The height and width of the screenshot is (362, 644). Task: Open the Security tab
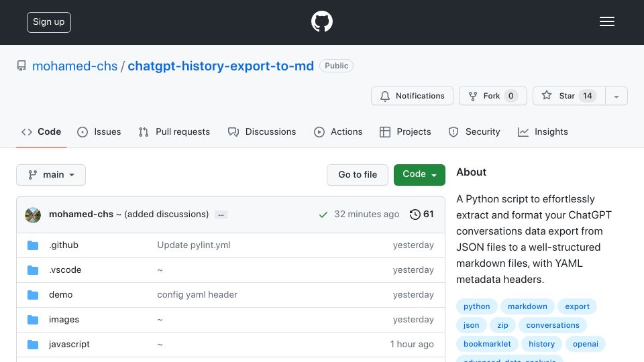click(474, 132)
